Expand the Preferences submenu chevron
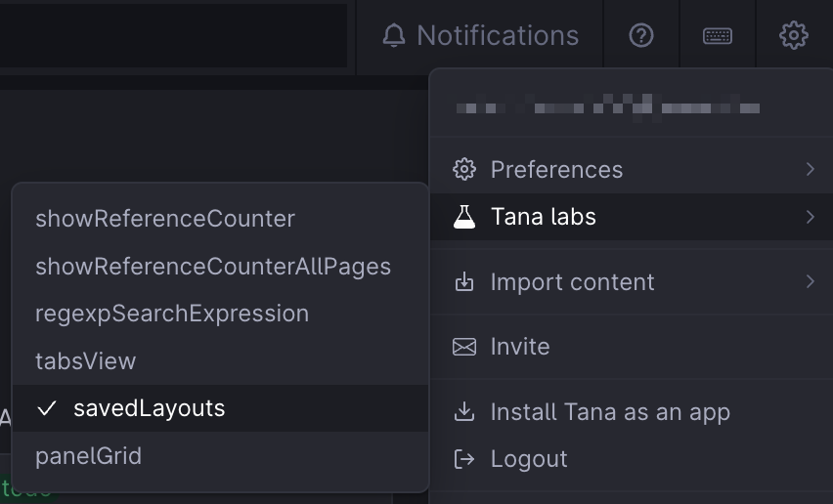 pos(811,169)
